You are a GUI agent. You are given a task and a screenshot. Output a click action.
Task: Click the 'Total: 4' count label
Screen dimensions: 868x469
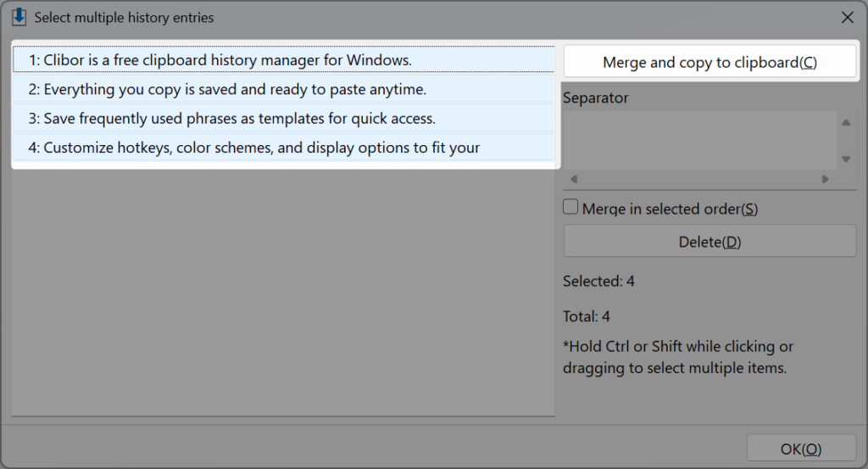tap(587, 316)
